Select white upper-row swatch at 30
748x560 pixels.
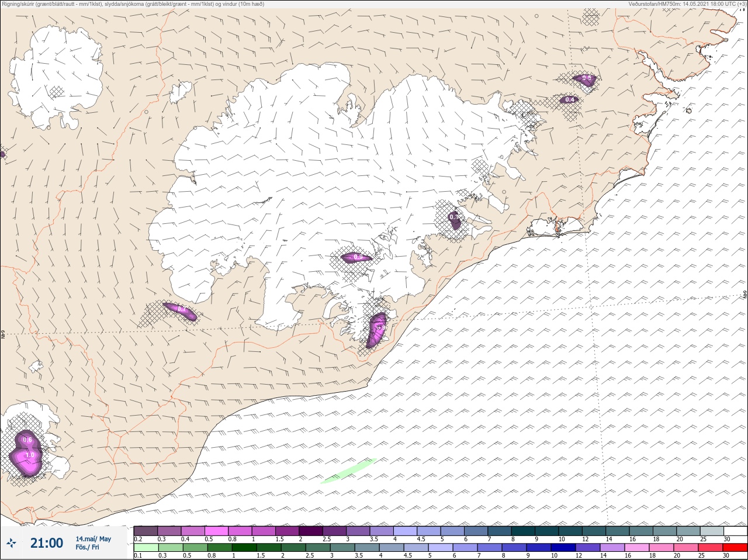735,531
